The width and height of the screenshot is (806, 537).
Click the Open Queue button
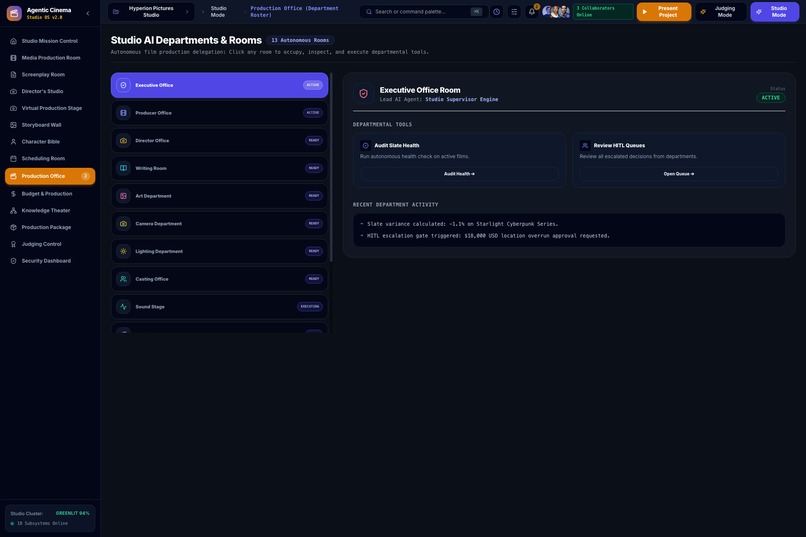click(x=679, y=174)
